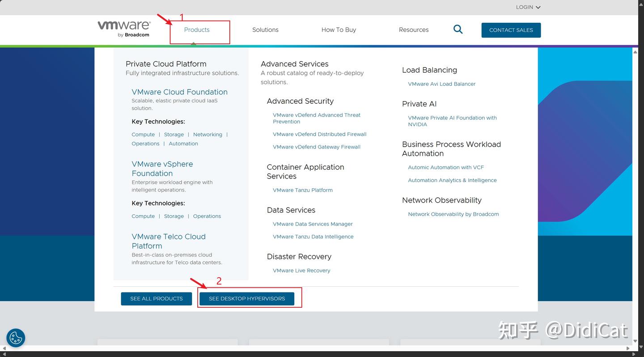
Task: Open Automic Automation with VCF link
Action: tap(446, 167)
